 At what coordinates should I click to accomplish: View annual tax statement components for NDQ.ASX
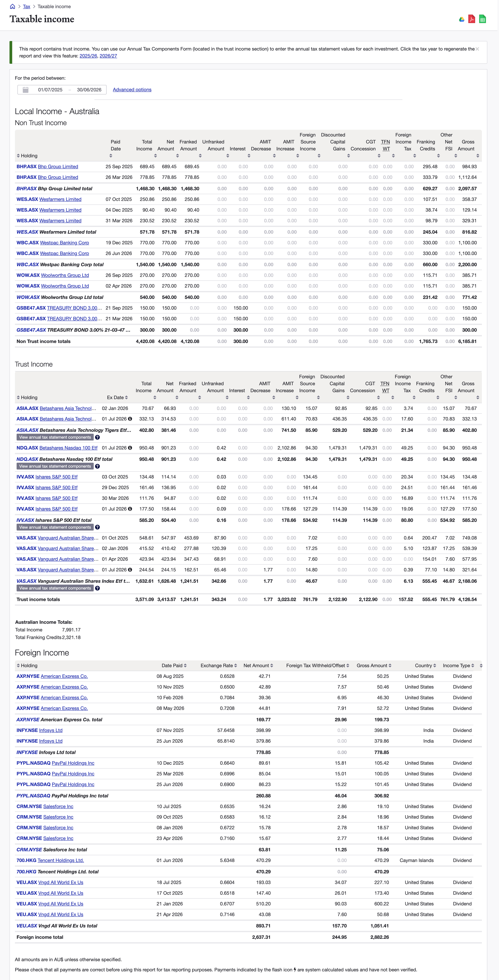coord(55,466)
